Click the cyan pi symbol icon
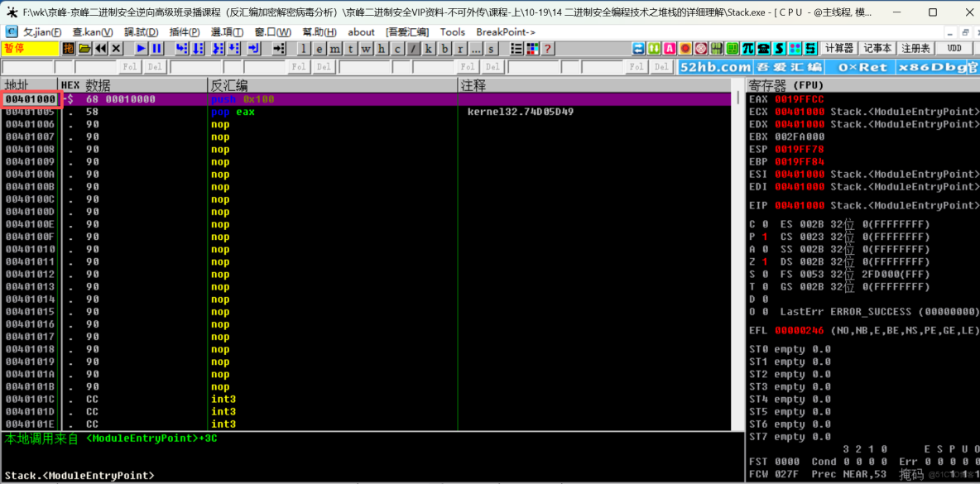This screenshot has height=484, width=980. pyautogui.click(x=747, y=48)
